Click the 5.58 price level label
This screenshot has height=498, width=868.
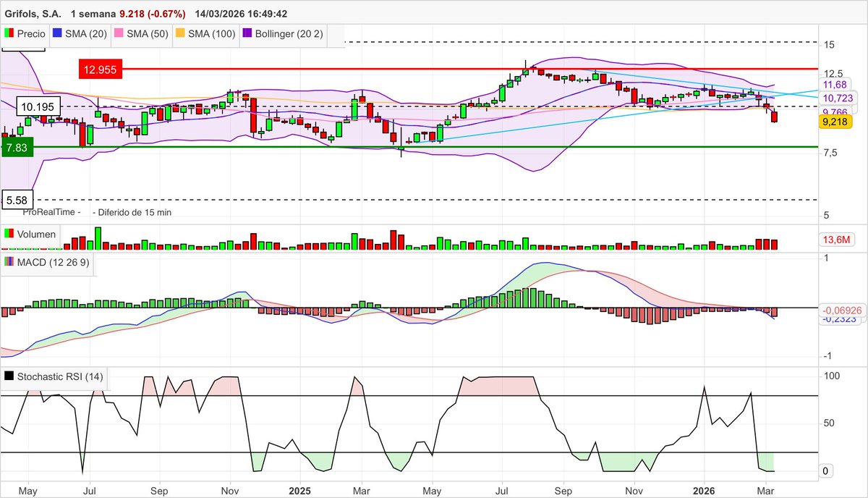[16, 200]
